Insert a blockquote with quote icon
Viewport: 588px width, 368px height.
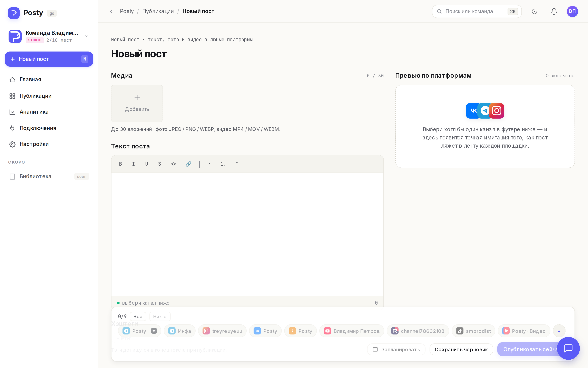point(237,164)
